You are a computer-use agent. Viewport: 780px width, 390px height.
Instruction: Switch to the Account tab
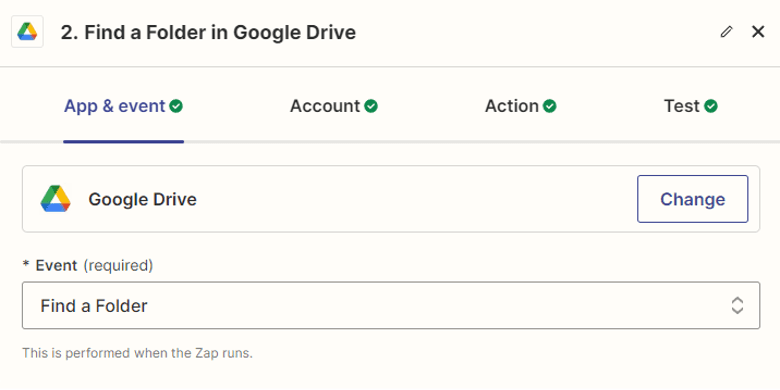click(334, 106)
